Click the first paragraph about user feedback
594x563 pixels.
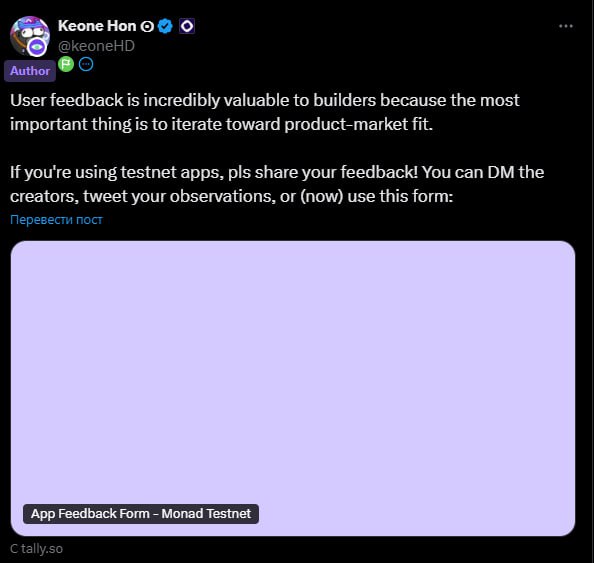264,112
